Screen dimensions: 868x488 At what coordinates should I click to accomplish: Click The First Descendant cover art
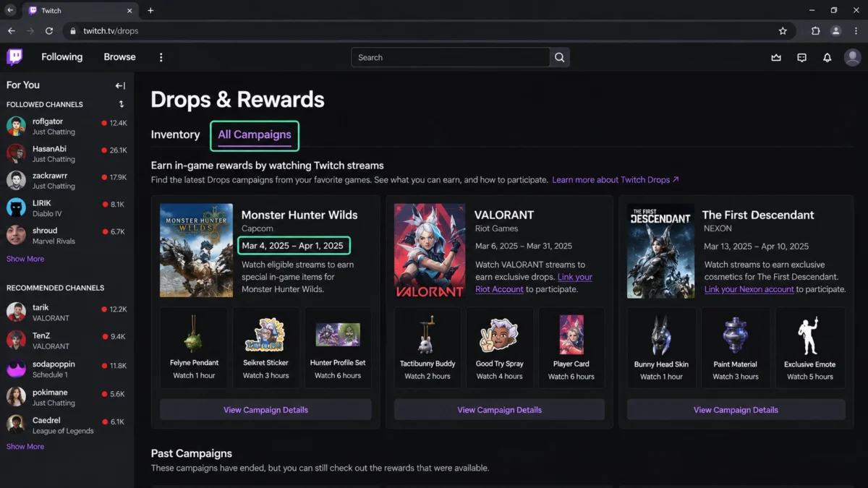(x=660, y=250)
